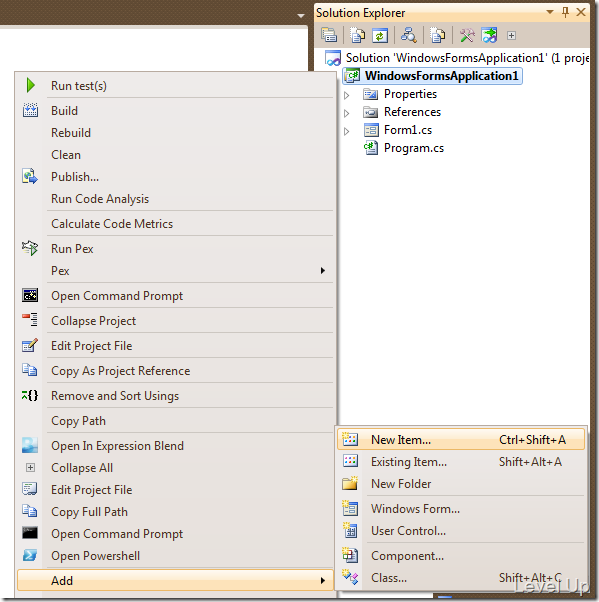Pin the Solution Explorer panel with pushpin

[565, 12]
